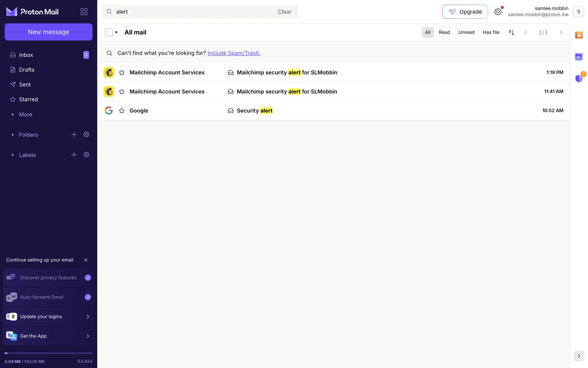Filter messages by Unread
This screenshot has height=368, width=588.
tap(466, 32)
